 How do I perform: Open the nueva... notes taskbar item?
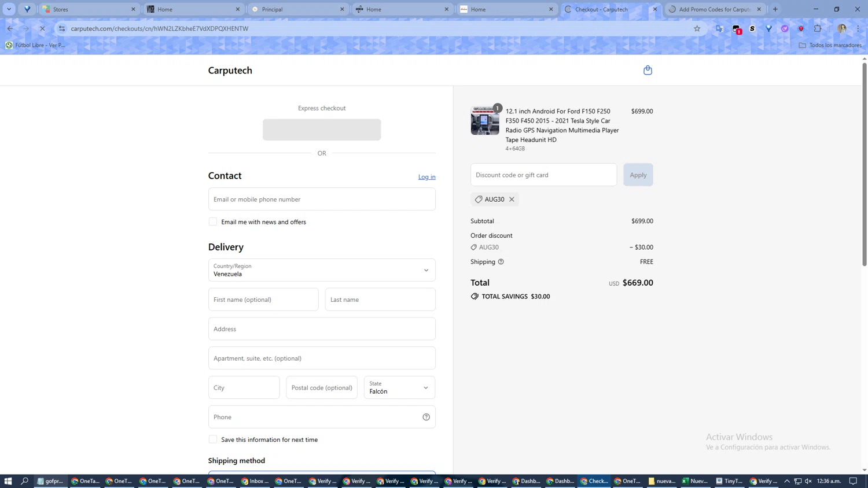661,481
